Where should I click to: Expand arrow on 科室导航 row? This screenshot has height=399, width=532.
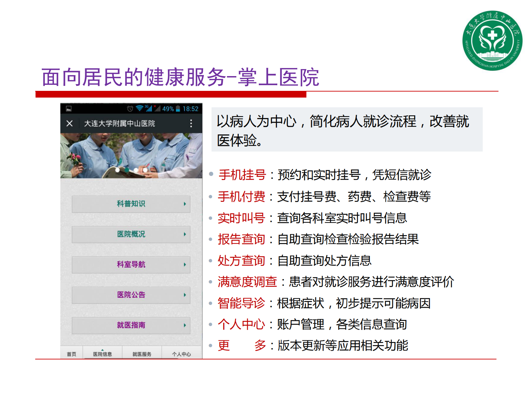[185, 265]
